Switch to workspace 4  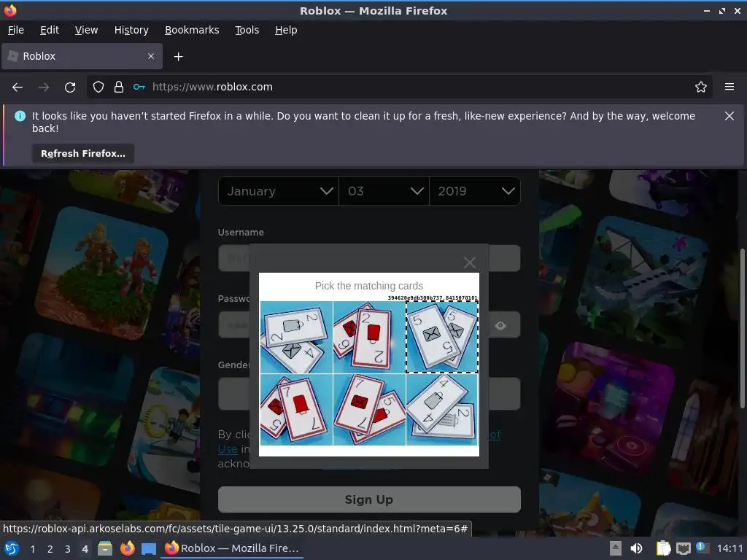coord(85,549)
